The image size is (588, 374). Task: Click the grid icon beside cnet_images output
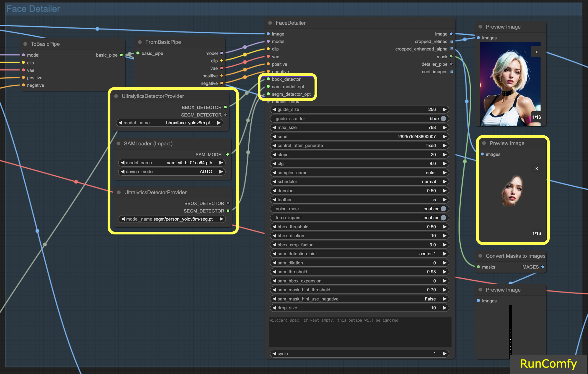click(x=452, y=72)
